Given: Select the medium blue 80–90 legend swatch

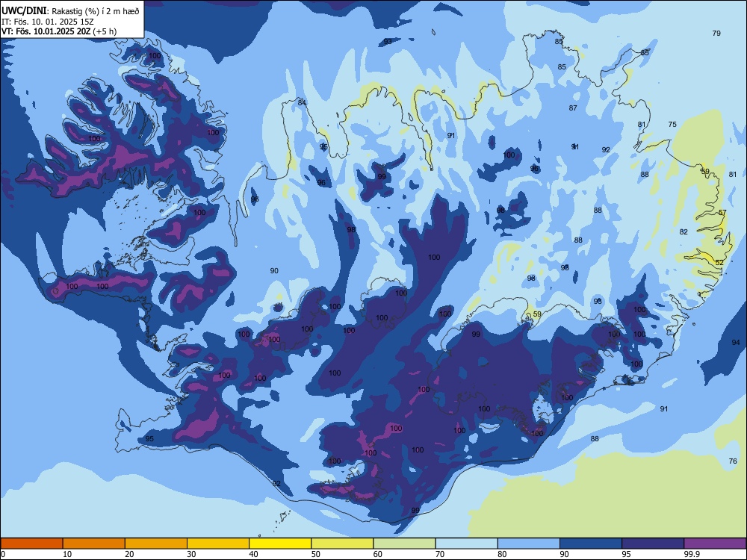Looking at the screenshot, I should [529, 544].
